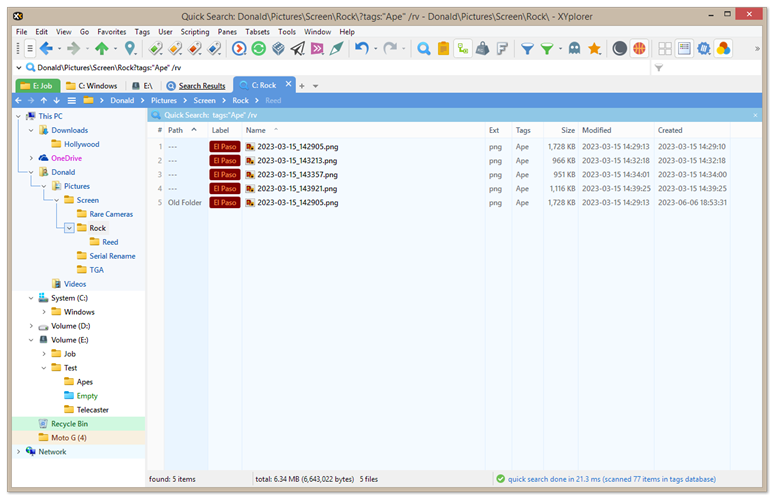The height and width of the screenshot is (499, 774).
Task: Toggle the dual pane layout button
Action: pos(665,48)
